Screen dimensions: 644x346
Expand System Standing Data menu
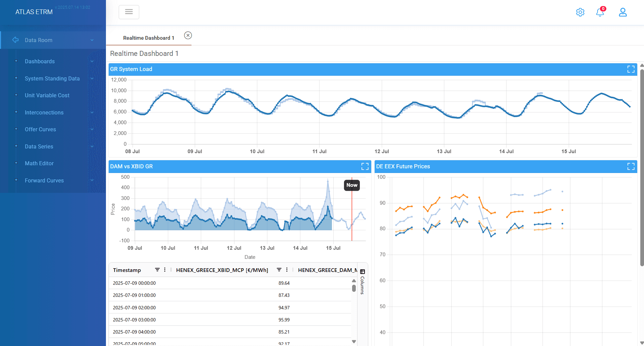(92, 78)
